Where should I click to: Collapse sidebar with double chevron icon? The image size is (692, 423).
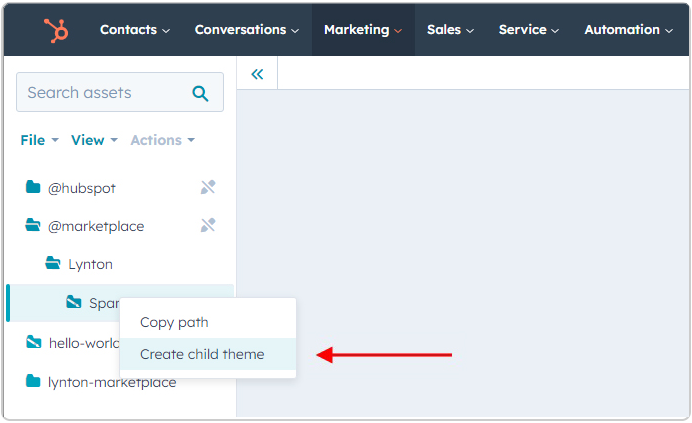[x=257, y=74]
